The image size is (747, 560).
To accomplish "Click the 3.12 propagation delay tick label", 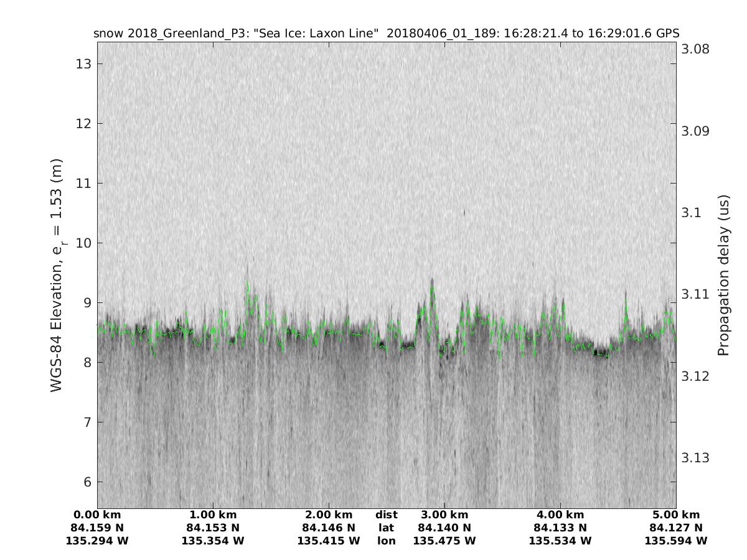I will point(693,376).
